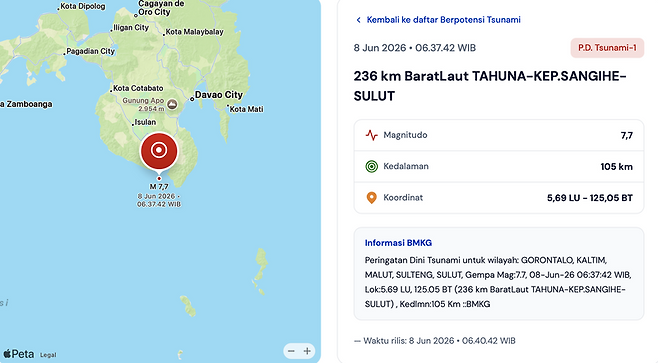
Task: Click the Informasi BMKG heading
Action: (x=398, y=243)
